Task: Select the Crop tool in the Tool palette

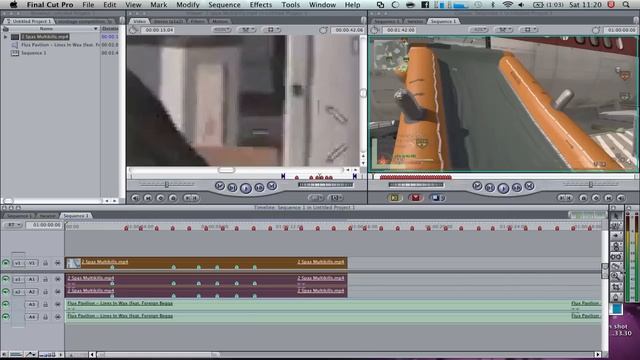Action: pyautogui.click(x=616, y=287)
